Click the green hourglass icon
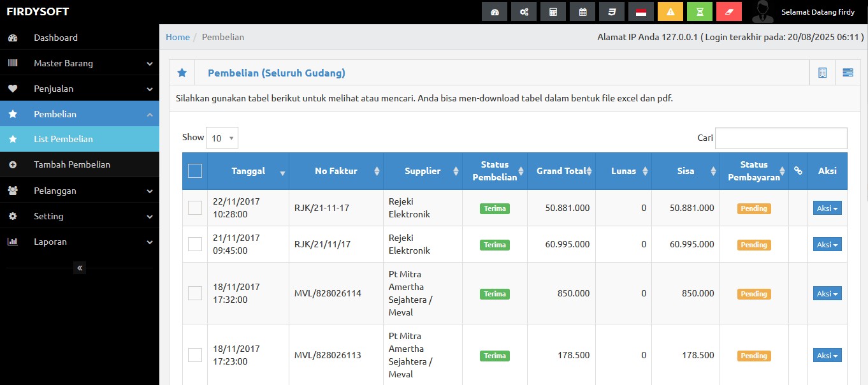Screen dimensions: 868x385 pos(700,12)
